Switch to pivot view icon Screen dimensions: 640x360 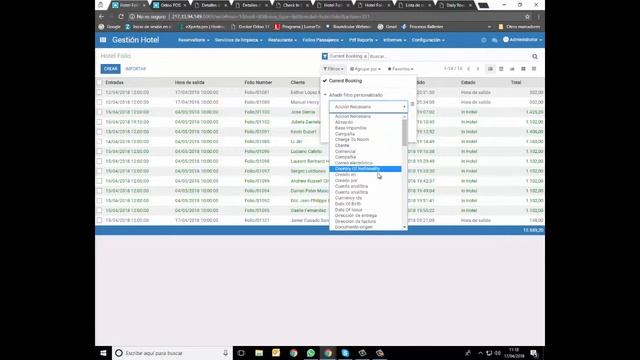pos(534,69)
